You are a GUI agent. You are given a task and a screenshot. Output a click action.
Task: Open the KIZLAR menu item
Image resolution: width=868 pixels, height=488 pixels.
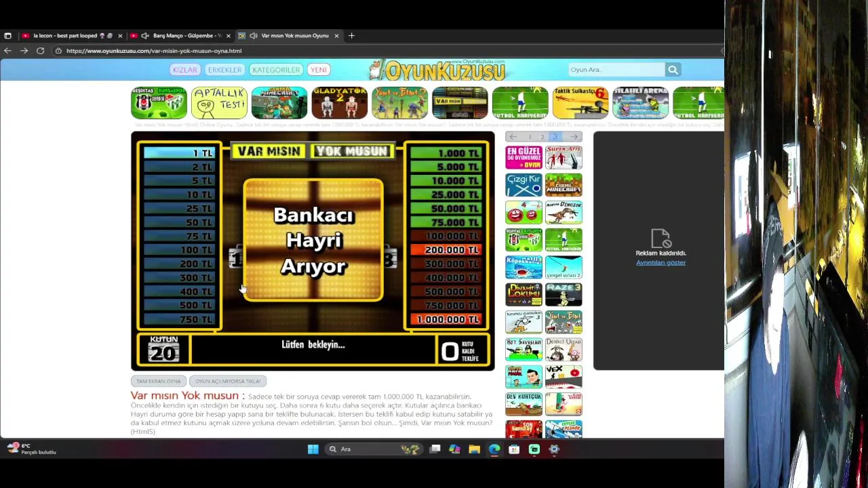pos(184,70)
